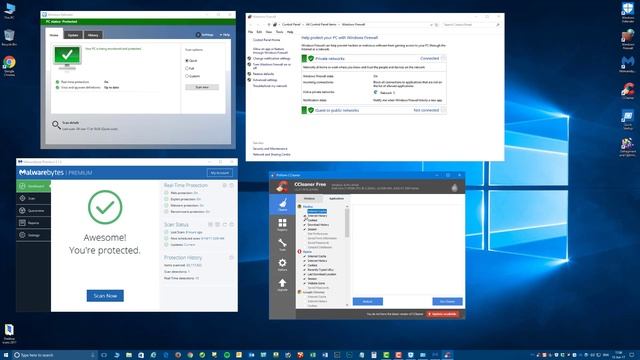Select Reports in Malwarebytes sidebar
Image resolution: width=640 pixels, height=360 pixels.
point(33,223)
